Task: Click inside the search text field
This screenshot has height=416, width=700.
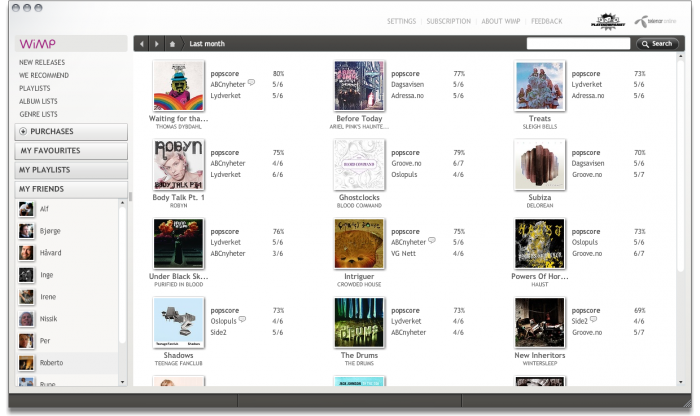Action: click(578, 44)
